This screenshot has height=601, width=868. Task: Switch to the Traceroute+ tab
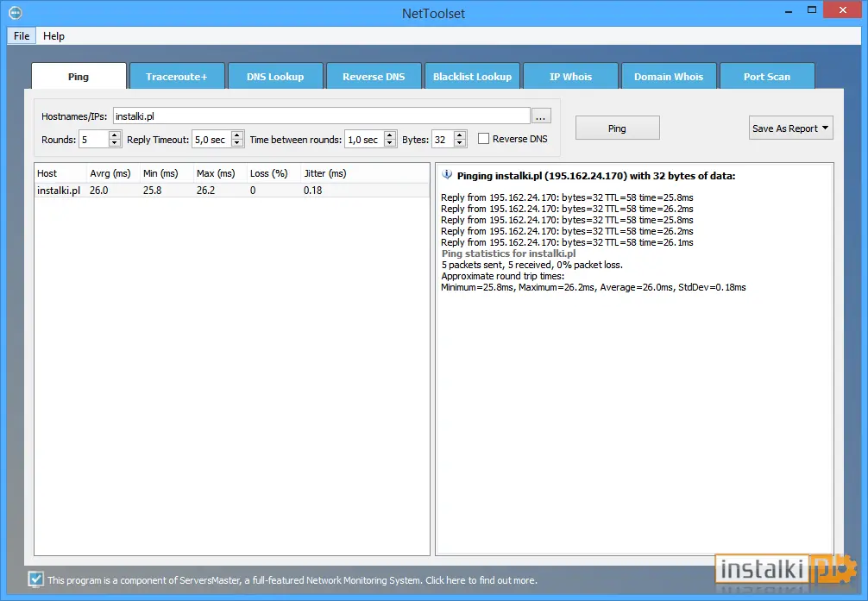[x=177, y=77]
